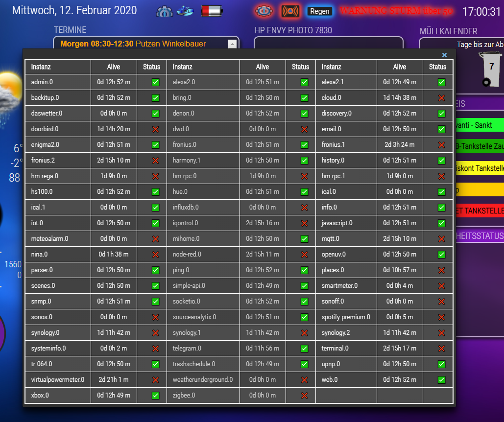The image size is (504, 422).
Task: Select the harmony.1 instance cell
Action: (x=203, y=160)
